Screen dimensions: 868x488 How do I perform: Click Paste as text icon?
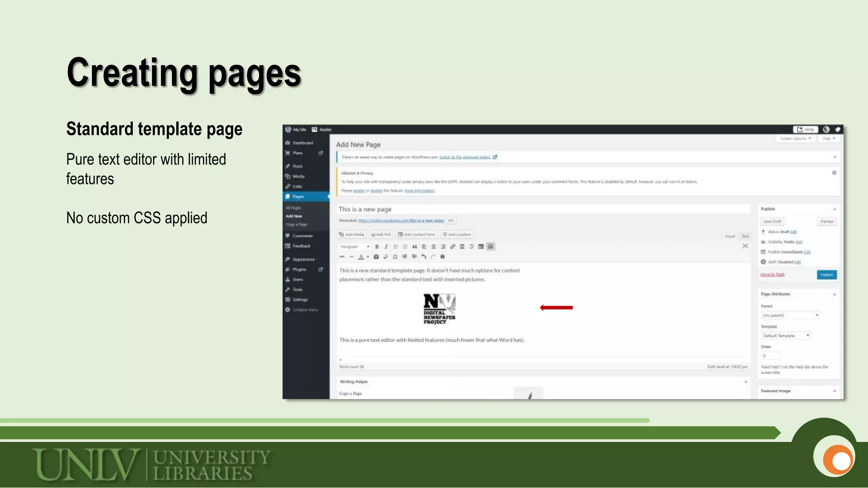point(376,257)
